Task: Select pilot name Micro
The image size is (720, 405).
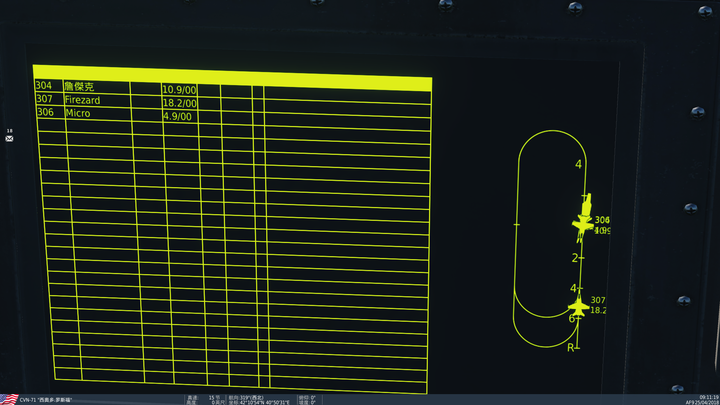Action: [x=78, y=113]
